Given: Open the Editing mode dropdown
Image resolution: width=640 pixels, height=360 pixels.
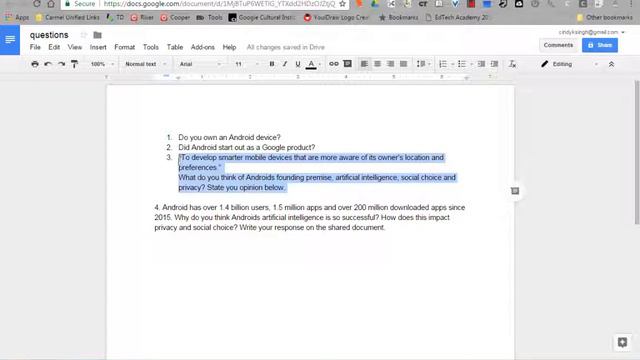Looking at the screenshot, I should [569, 64].
